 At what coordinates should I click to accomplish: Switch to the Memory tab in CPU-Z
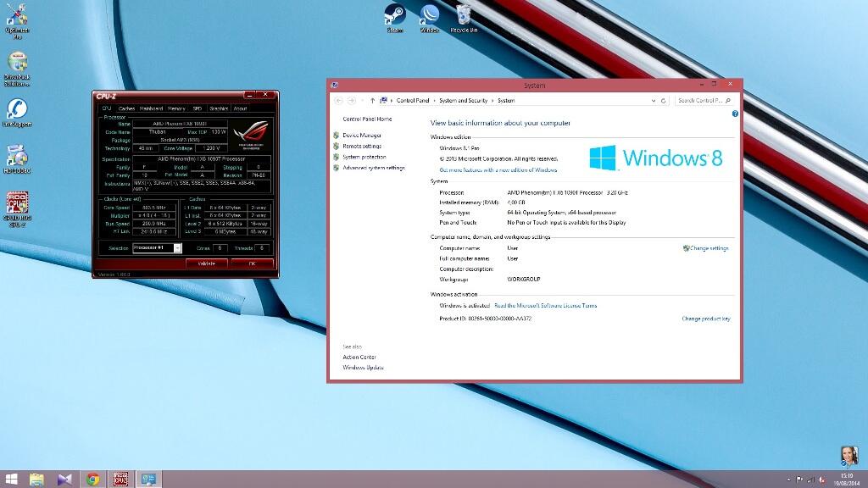pyautogui.click(x=176, y=108)
